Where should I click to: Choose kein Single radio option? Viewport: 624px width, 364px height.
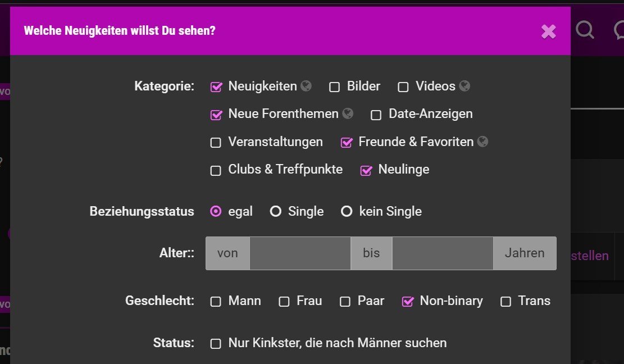pyautogui.click(x=347, y=211)
